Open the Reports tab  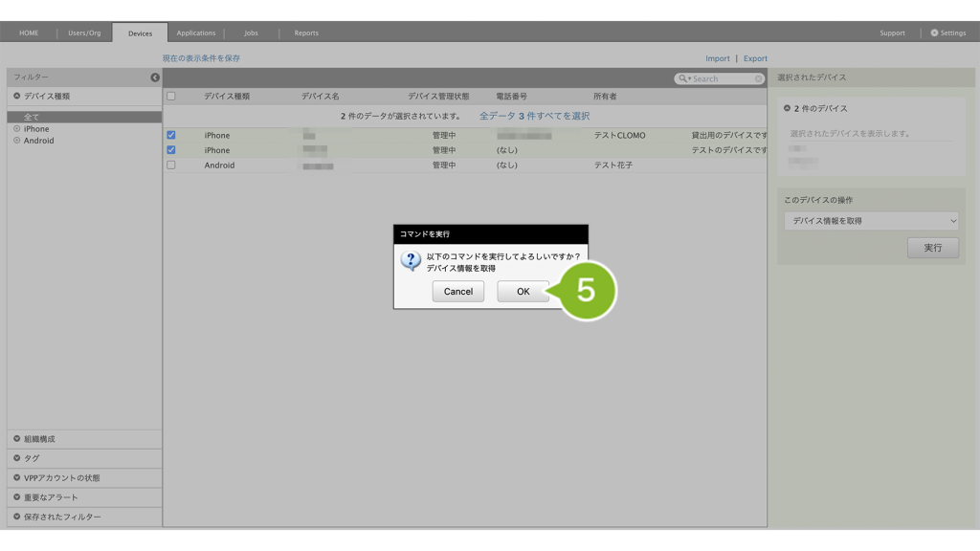tap(306, 33)
